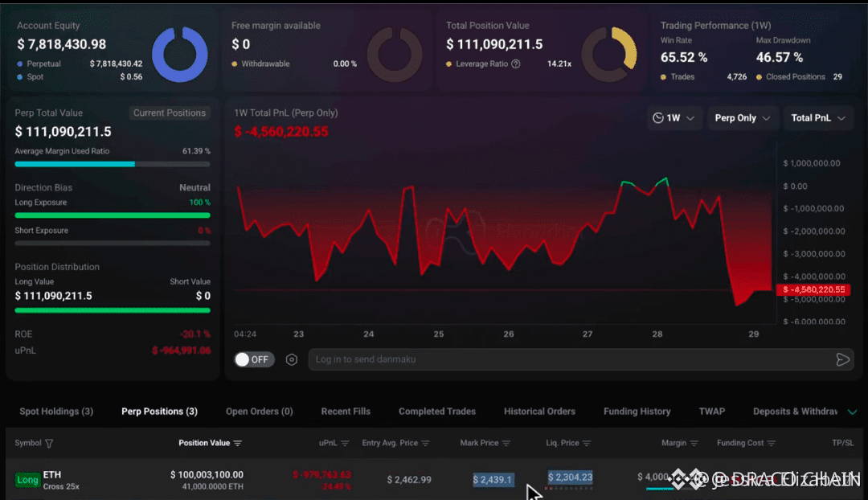Screen dimensions: 868x500
Task: Click the Long tag on ETH row
Action: pyautogui.click(x=27, y=480)
